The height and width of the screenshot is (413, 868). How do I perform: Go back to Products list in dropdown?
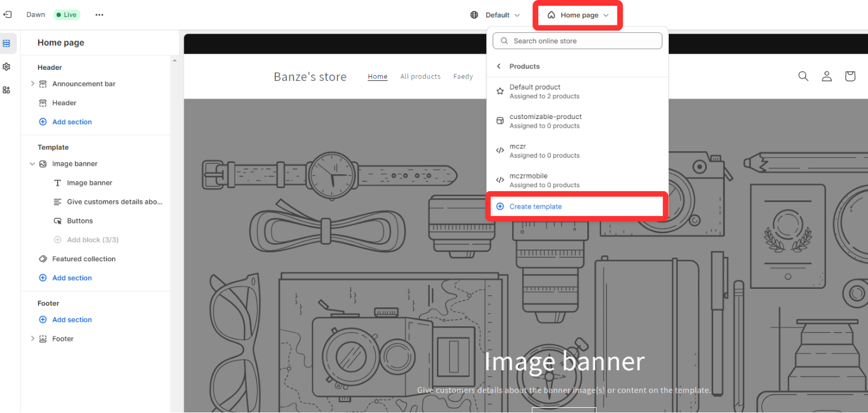498,66
